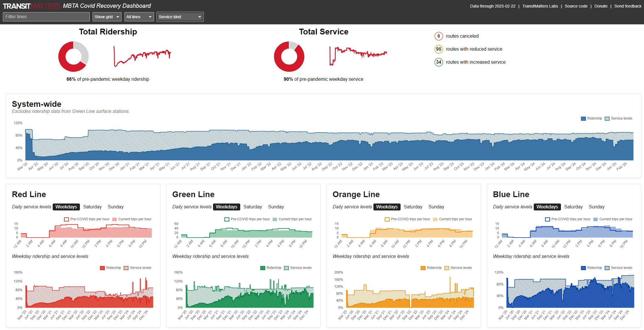Toggle Red Line Ridership legend icon
The width and height of the screenshot is (644, 330).
pos(102,268)
